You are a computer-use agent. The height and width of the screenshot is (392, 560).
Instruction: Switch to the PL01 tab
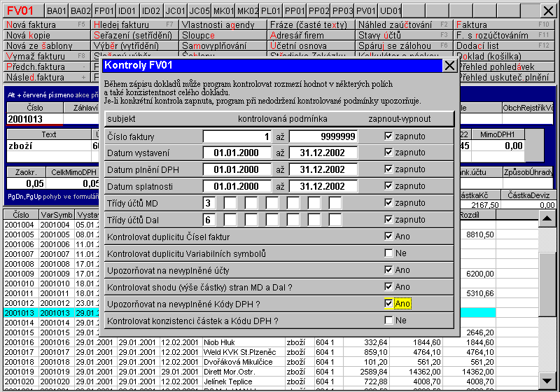[271, 10]
